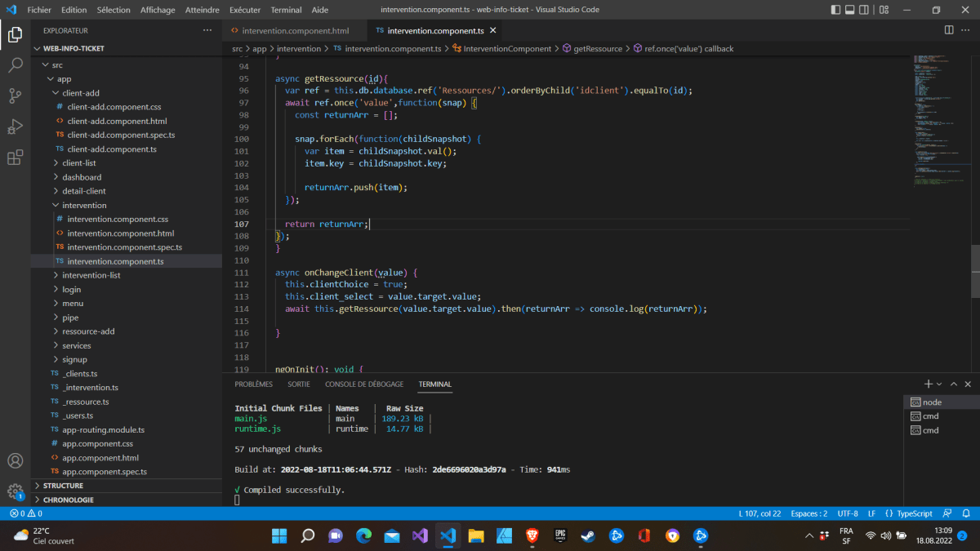Switch to CONSOLE DE DÉBOGAGE tab

(x=364, y=384)
